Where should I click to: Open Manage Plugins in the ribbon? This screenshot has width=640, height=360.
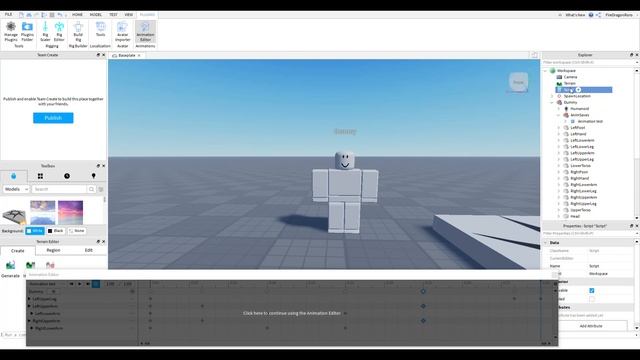[x=11, y=31]
